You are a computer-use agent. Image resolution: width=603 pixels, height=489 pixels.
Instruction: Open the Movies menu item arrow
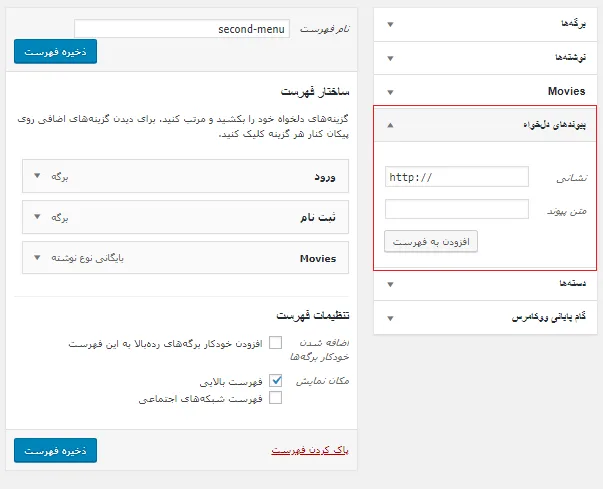tap(37, 258)
